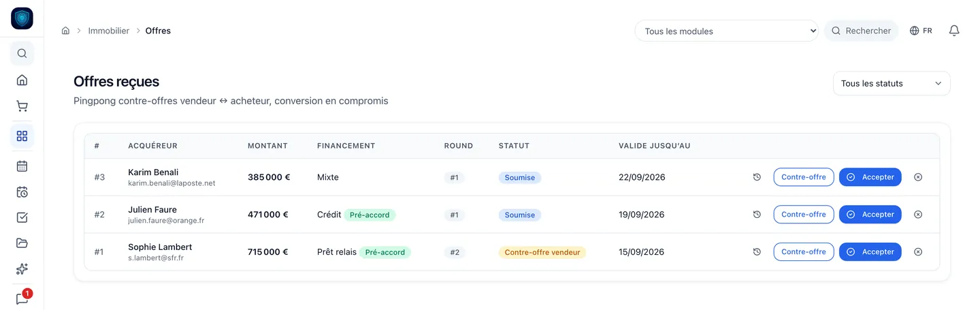Click the name Karim Benali

coord(153,172)
